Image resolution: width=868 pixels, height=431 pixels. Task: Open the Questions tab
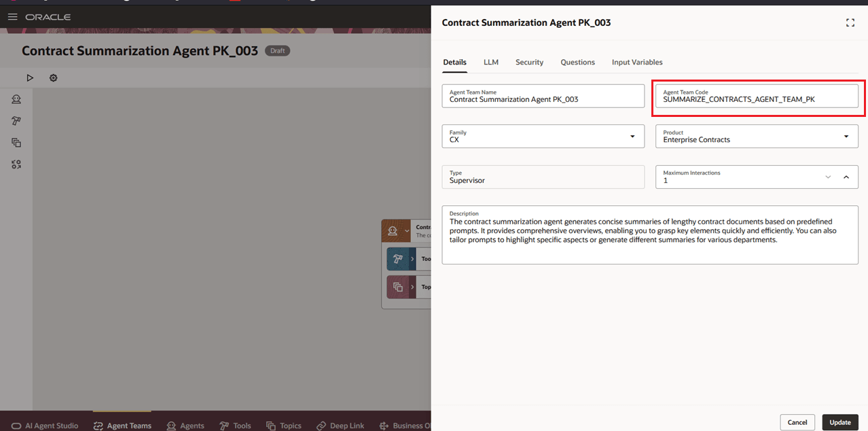coord(577,63)
